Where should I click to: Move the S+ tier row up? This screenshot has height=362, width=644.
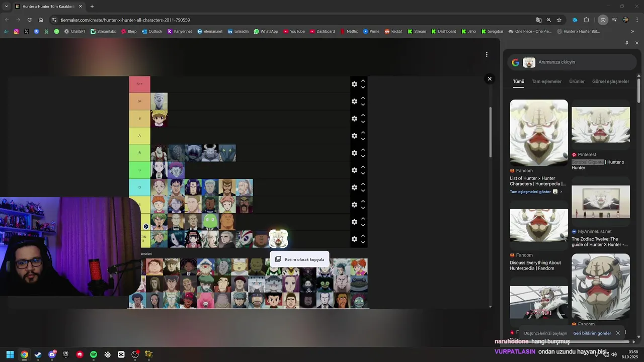363,98
